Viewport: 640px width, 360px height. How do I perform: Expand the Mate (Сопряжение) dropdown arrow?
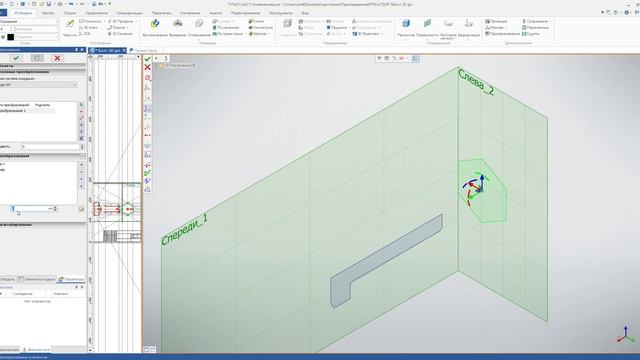coord(550,21)
